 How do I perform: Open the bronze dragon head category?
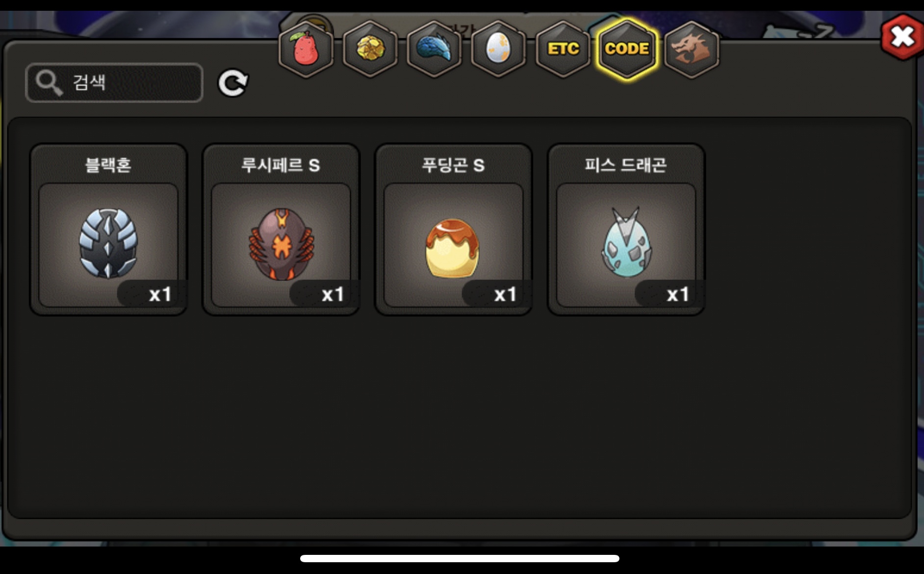691,49
